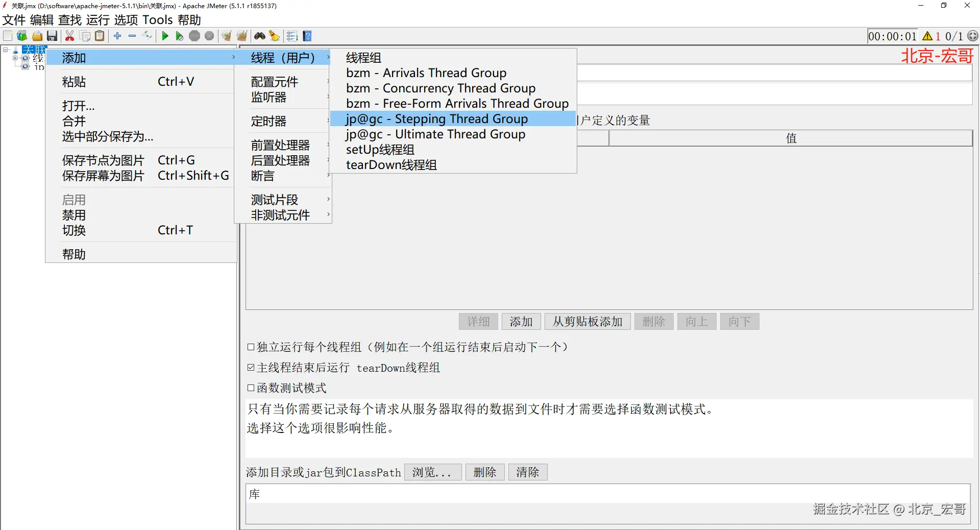Select jp@gc - Ultimate Thread Group
Viewport: 980px width, 530px height.
[x=453, y=134]
